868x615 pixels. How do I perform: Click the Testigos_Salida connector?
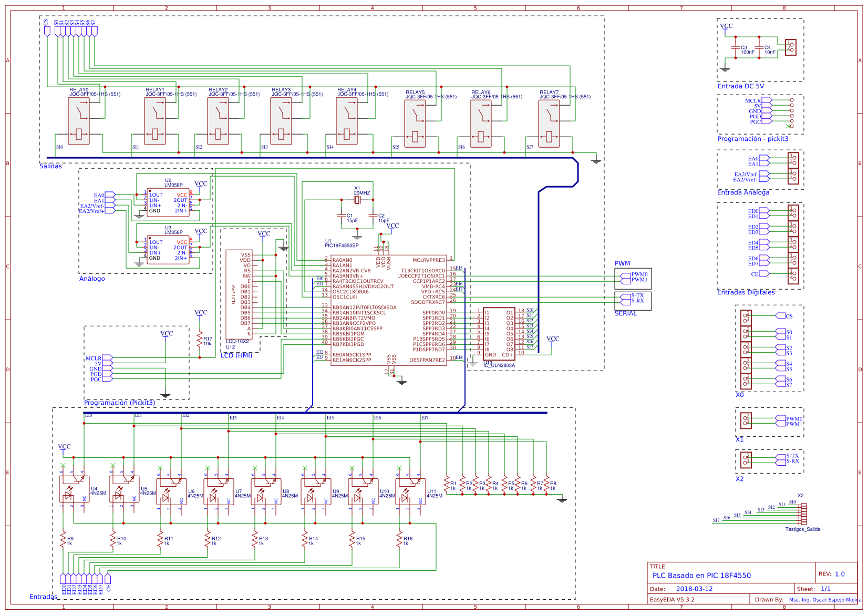click(x=803, y=514)
